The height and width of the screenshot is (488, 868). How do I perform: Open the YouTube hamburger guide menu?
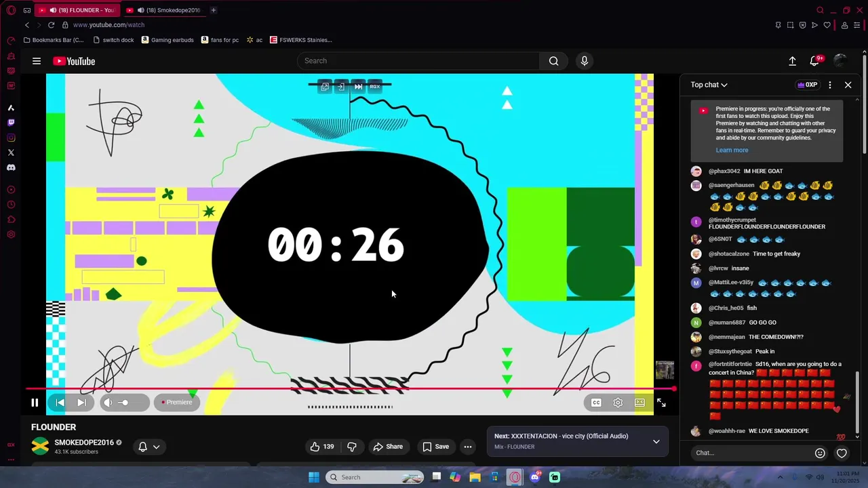point(37,61)
